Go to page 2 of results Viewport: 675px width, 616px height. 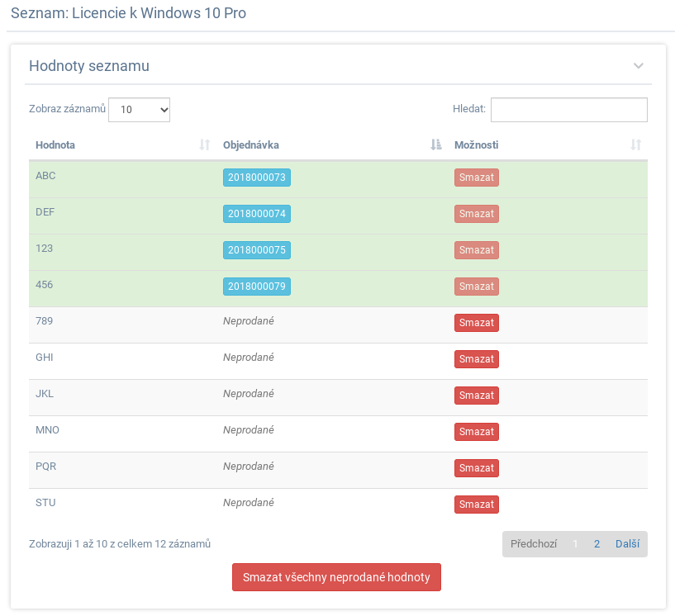[x=597, y=544]
